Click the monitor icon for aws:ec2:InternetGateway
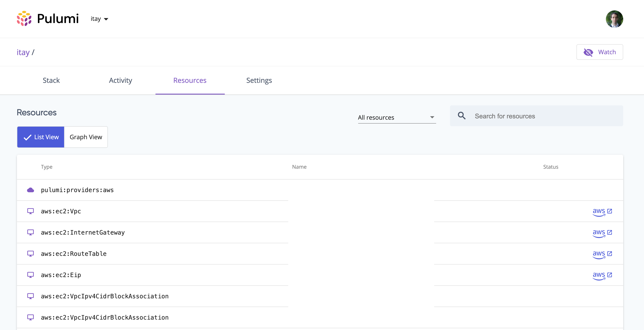The height and width of the screenshot is (330, 644). (x=31, y=232)
